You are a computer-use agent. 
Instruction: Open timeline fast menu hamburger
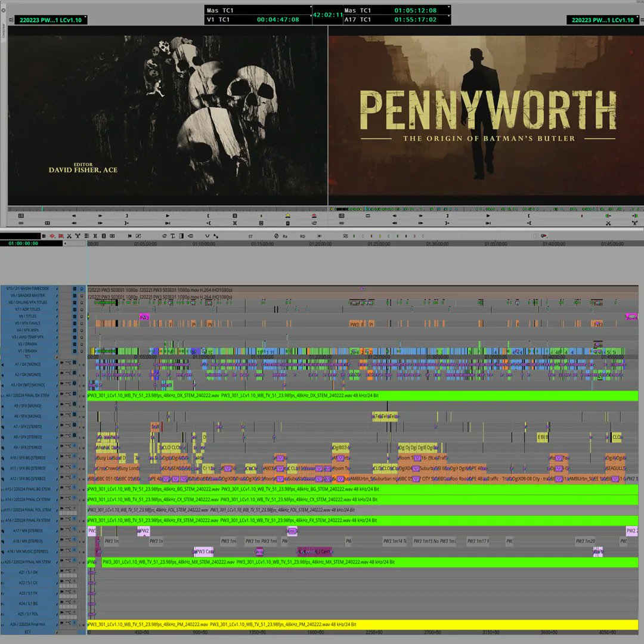44,236
